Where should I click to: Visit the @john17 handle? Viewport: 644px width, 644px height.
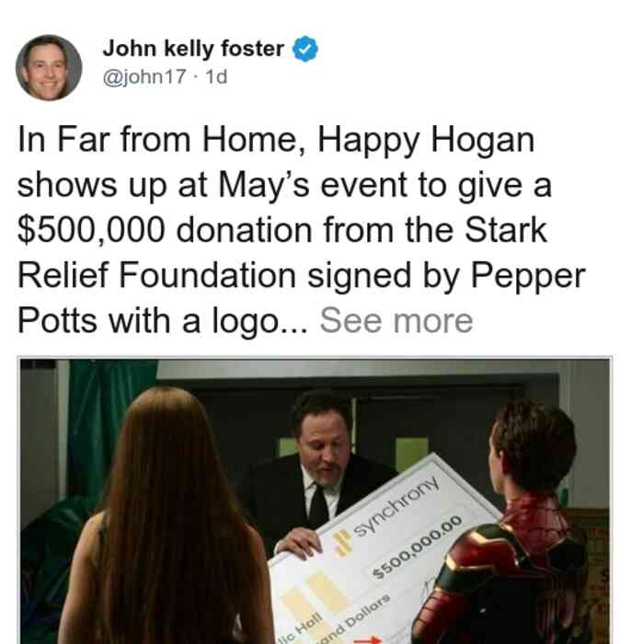pos(144,77)
